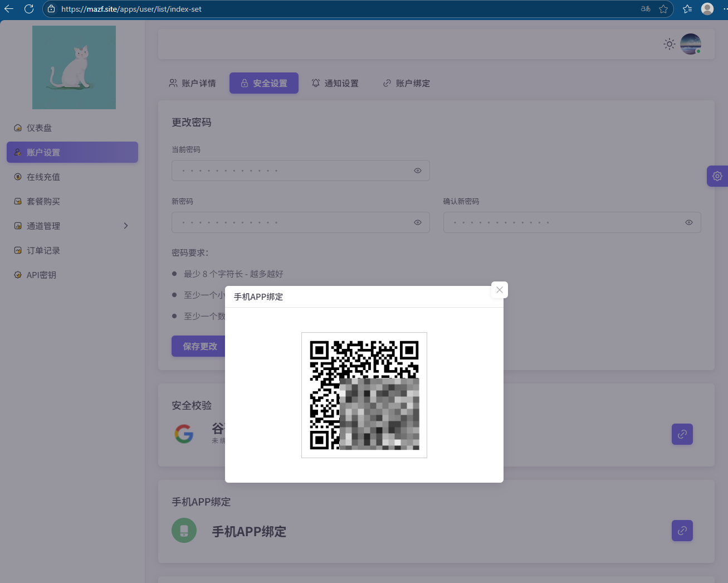Click the Google logo under 安全校验
This screenshot has width=728, height=583.
184,434
